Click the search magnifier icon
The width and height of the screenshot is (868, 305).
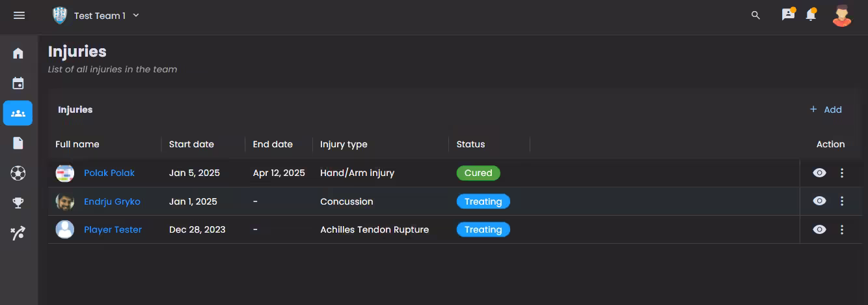(755, 15)
